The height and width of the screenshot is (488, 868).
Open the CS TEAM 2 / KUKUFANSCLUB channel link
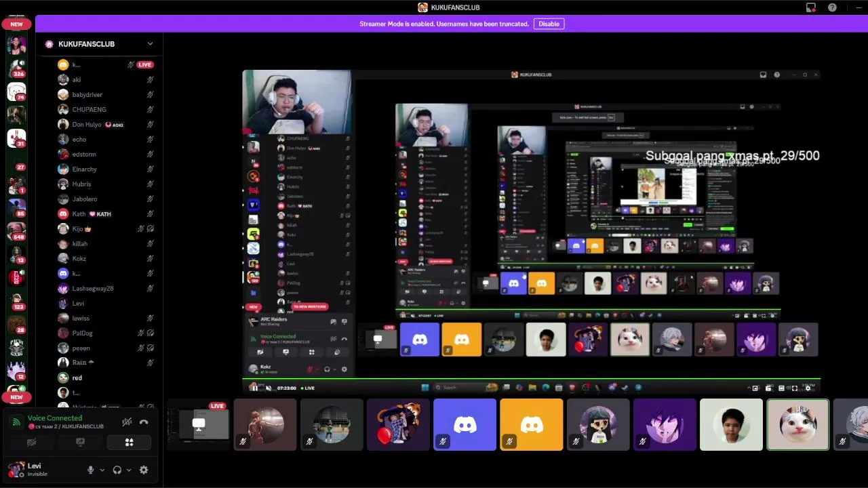click(x=66, y=426)
